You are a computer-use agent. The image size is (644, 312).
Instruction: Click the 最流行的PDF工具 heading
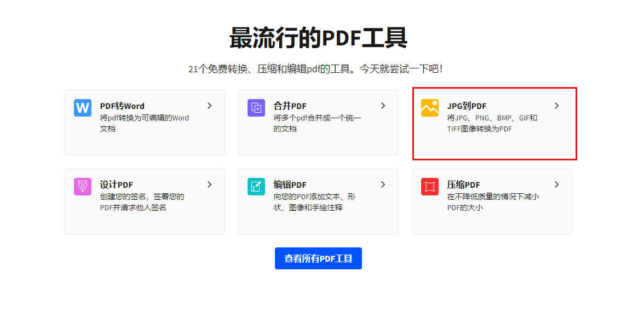point(318,38)
